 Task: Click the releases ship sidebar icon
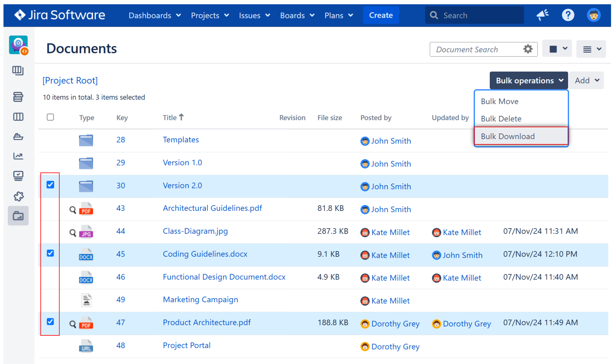coord(18,137)
